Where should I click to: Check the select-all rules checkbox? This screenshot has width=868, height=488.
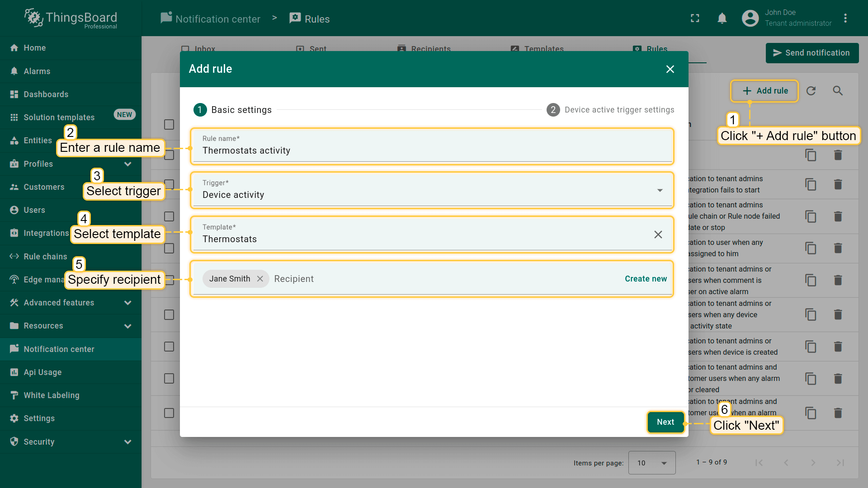(x=169, y=124)
